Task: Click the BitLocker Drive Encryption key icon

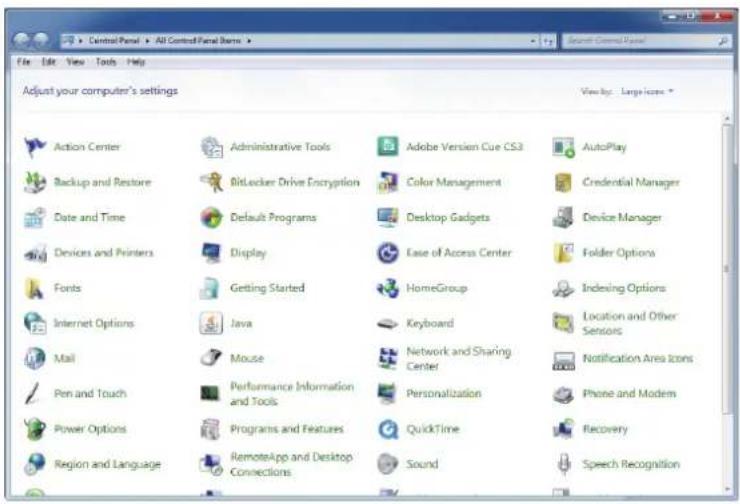Action: [211, 182]
